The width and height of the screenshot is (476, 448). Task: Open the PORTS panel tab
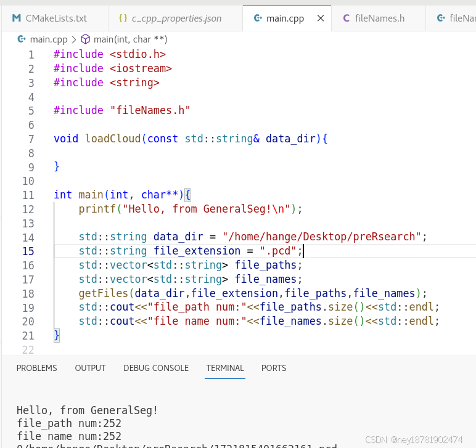[x=274, y=368]
